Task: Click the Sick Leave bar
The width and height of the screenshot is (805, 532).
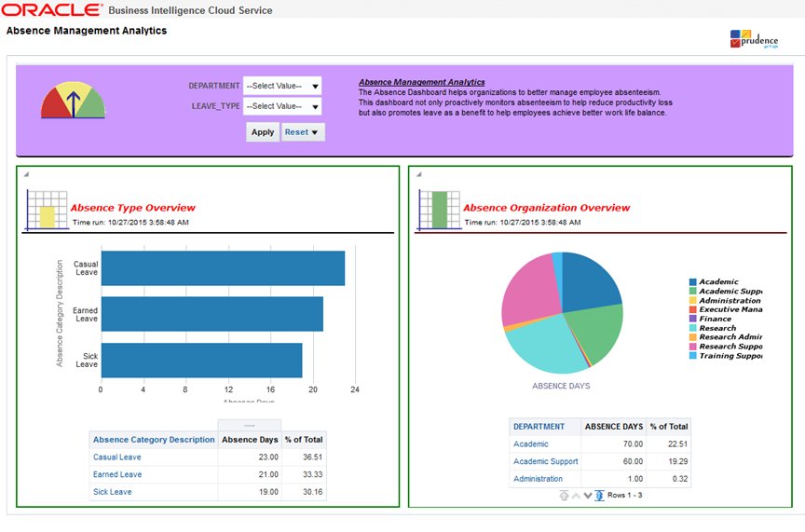Action: [201, 360]
